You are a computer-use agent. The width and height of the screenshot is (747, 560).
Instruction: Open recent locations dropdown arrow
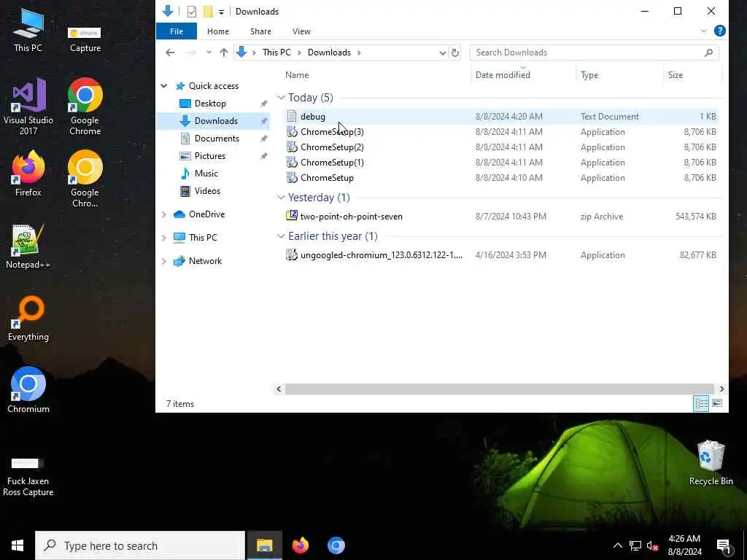tap(209, 52)
